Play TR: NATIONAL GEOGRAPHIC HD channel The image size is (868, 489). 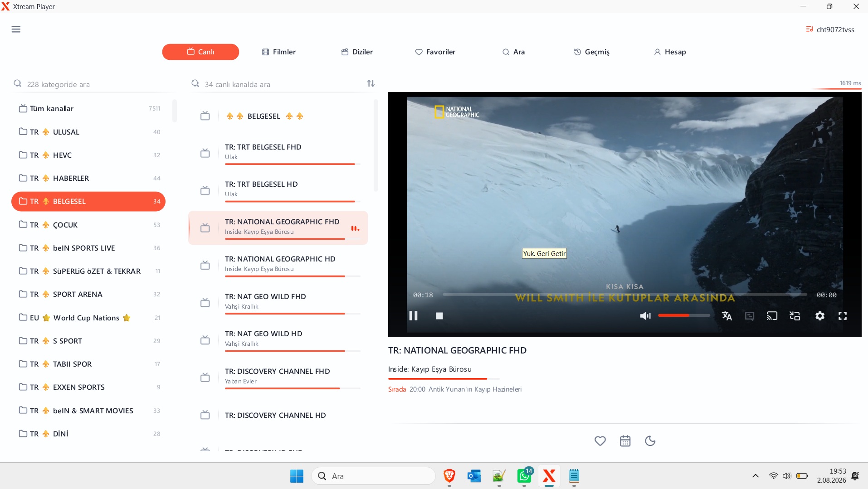point(278,265)
